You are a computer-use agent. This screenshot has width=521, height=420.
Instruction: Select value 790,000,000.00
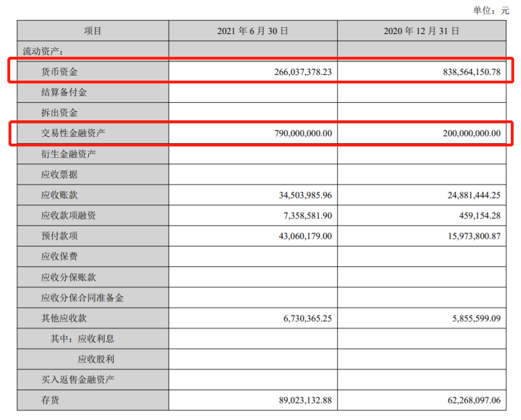[x=303, y=133]
